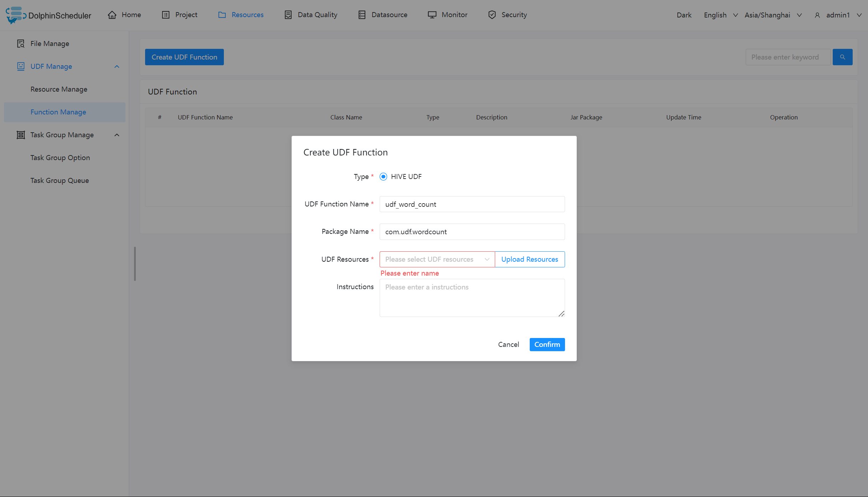Image resolution: width=868 pixels, height=497 pixels.
Task: Open the English language dropdown
Action: pyautogui.click(x=720, y=15)
